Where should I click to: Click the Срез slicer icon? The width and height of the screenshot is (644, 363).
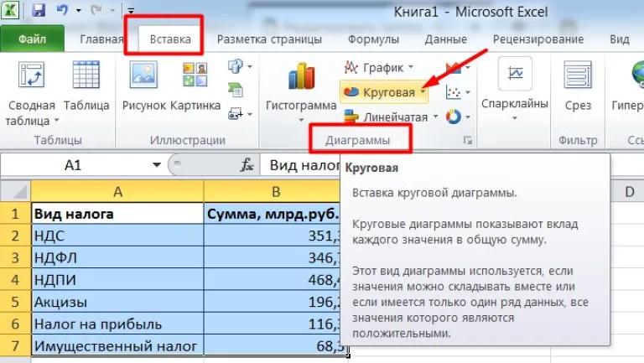point(578,75)
